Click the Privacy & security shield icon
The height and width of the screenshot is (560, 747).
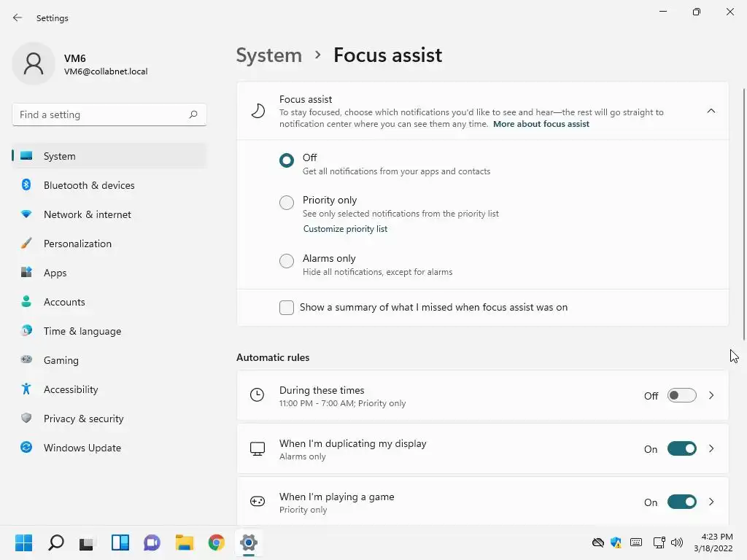26,419
